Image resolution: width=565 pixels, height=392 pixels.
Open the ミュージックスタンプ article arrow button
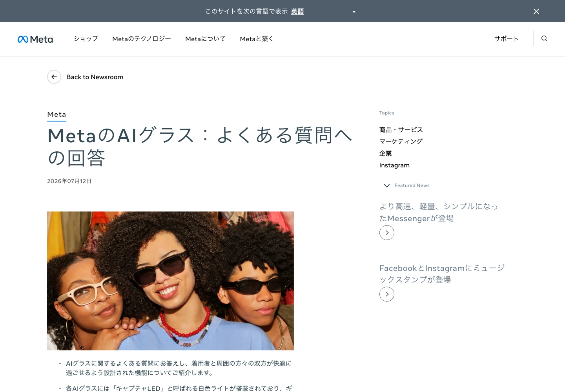click(387, 294)
